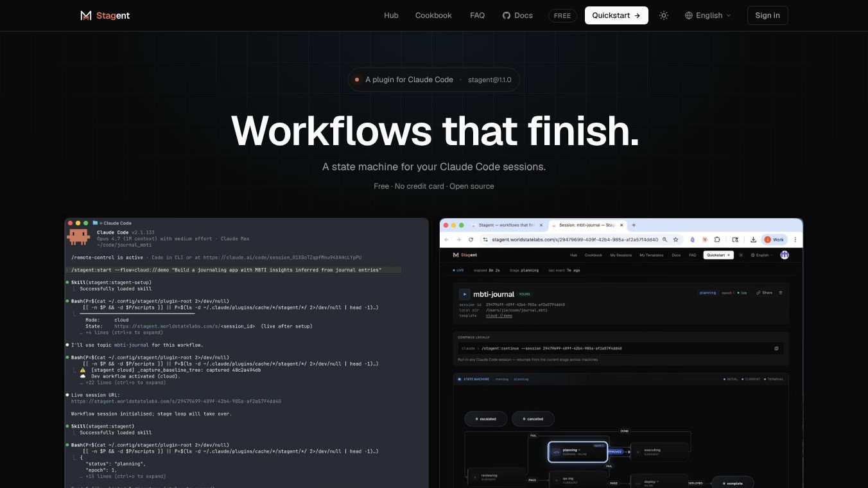Open browser downloads with the download icon
The height and width of the screenshot is (488, 868).
tap(753, 240)
